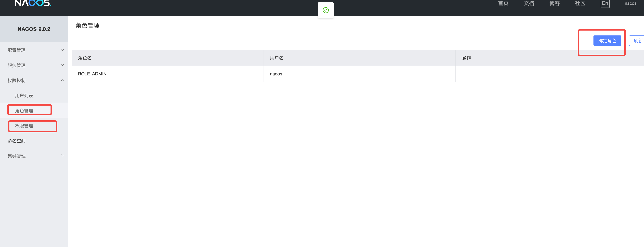
Task: Click the NACOS logo in header
Action: (33, 3)
